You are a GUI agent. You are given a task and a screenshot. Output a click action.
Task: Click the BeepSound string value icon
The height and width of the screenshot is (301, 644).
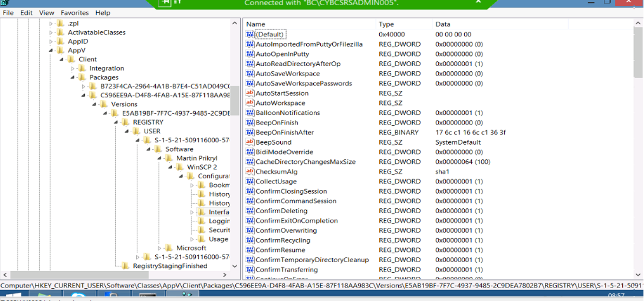point(250,142)
